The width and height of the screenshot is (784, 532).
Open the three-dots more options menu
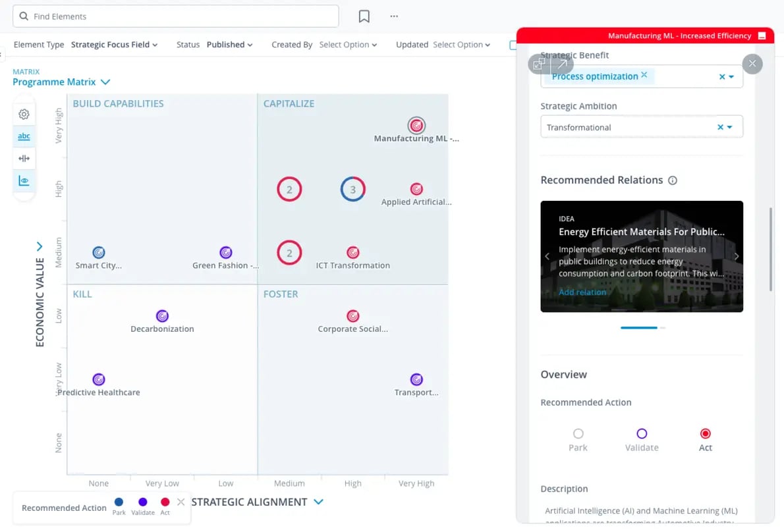394,16
